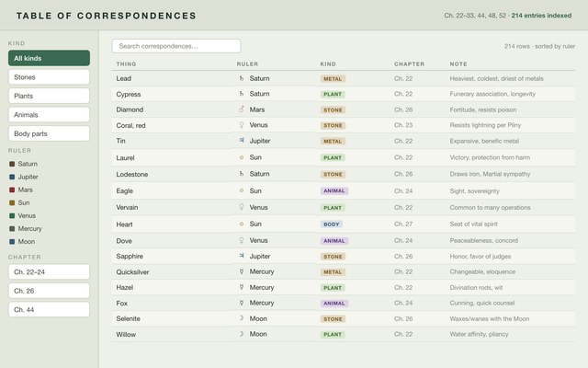Click the ANIMAL tag in the Eagle row
The image size is (588, 368).
(334, 190)
